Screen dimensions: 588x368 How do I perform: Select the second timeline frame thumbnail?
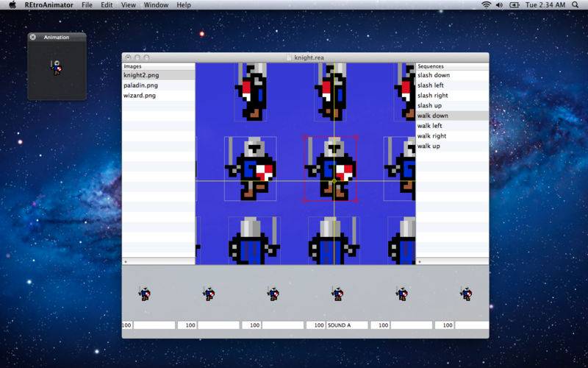pyautogui.click(x=209, y=294)
